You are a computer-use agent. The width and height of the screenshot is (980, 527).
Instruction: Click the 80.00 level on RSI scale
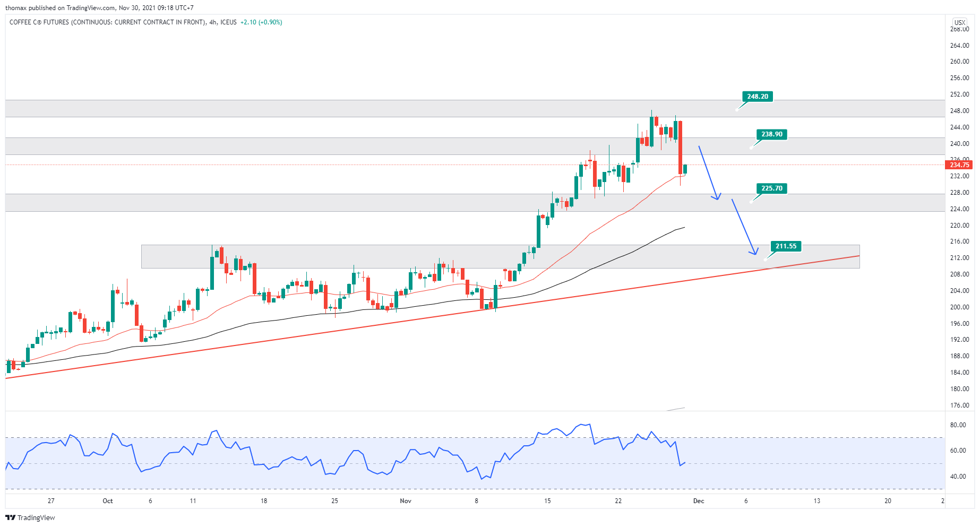pyautogui.click(x=958, y=425)
